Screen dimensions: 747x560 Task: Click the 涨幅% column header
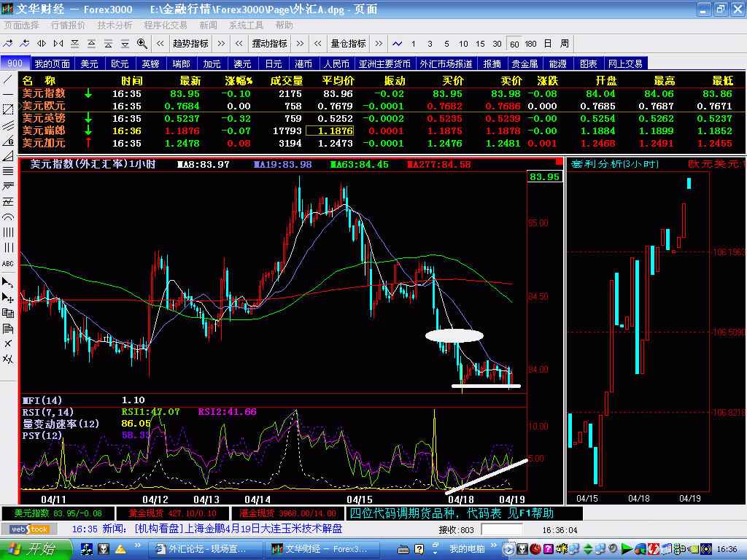coord(239,80)
